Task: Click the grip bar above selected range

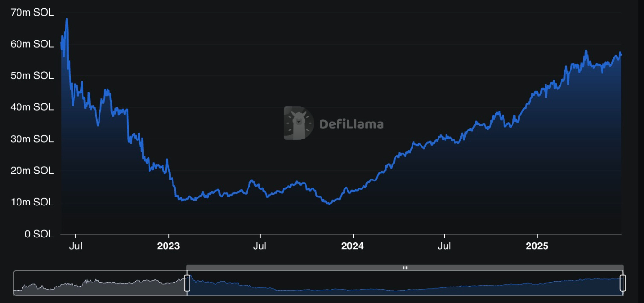Action: click(x=405, y=268)
